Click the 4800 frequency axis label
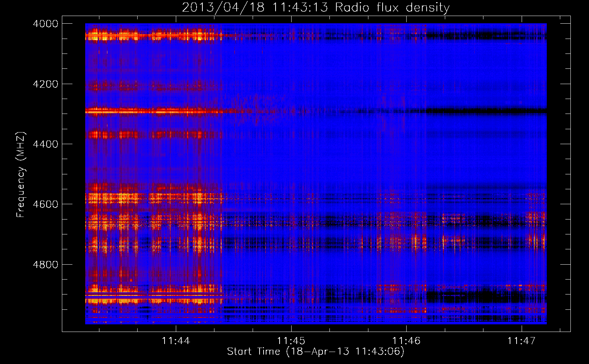 (x=46, y=265)
